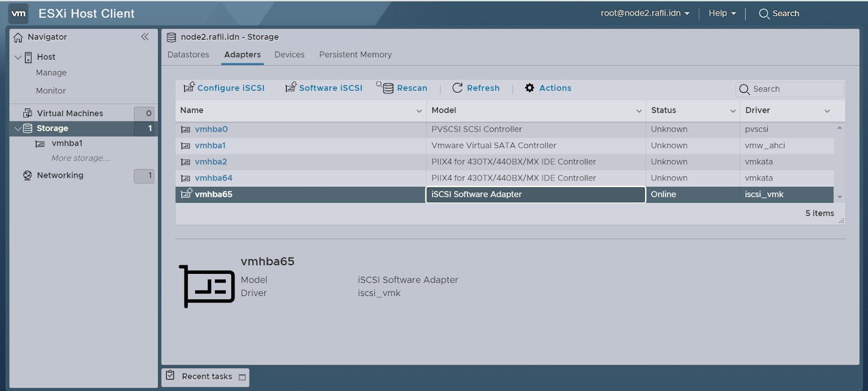Click the Host server icon in Navigator
The height and width of the screenshot is (391, 868).
pyautogui.click(x=28, y=57)
